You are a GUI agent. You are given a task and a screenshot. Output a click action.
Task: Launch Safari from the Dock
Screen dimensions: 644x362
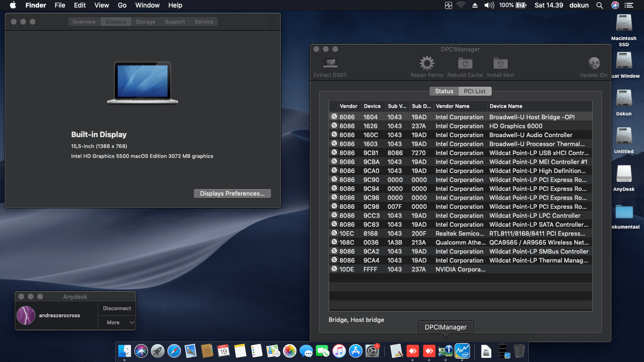(174, 351)
